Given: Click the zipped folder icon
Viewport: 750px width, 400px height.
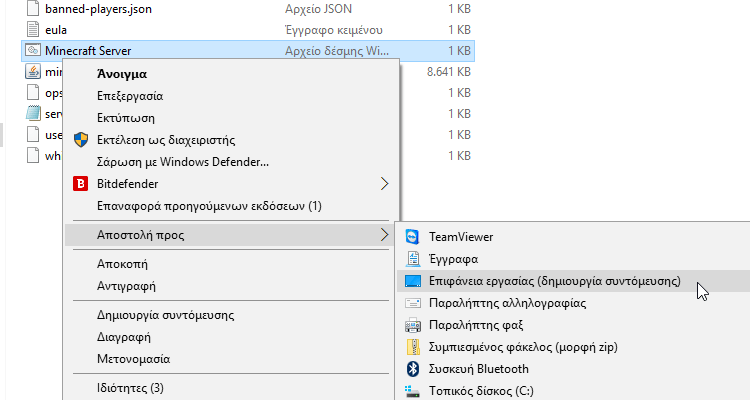Looking at the screenshot, I should (x=413, y=347).
